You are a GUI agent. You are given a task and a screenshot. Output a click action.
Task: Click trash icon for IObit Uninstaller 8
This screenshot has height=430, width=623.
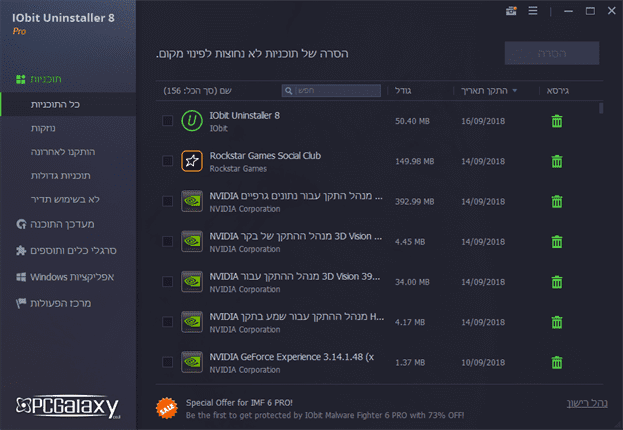[557, 121]
